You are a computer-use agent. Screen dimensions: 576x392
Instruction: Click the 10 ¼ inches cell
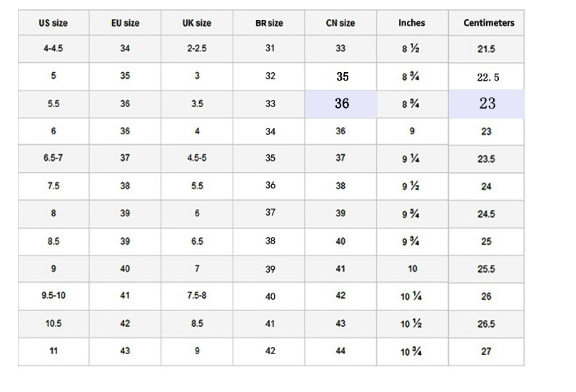[x=410, y=296]
